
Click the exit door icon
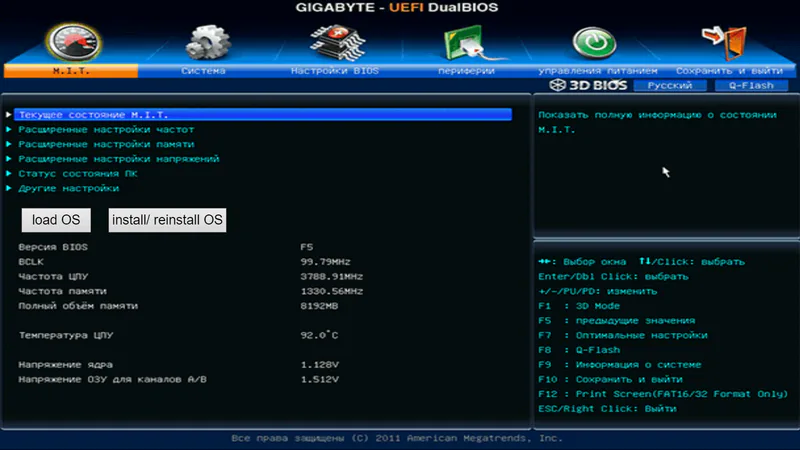click(x=725, y=42)
